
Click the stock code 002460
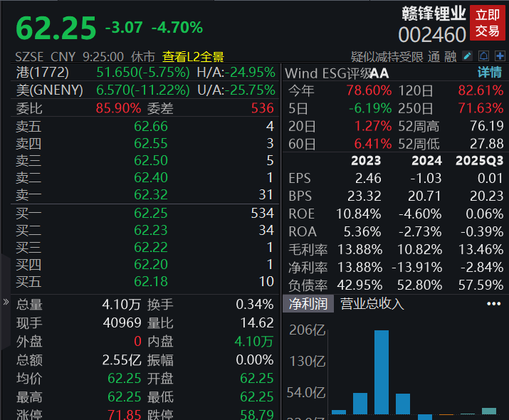pos(432,33)
